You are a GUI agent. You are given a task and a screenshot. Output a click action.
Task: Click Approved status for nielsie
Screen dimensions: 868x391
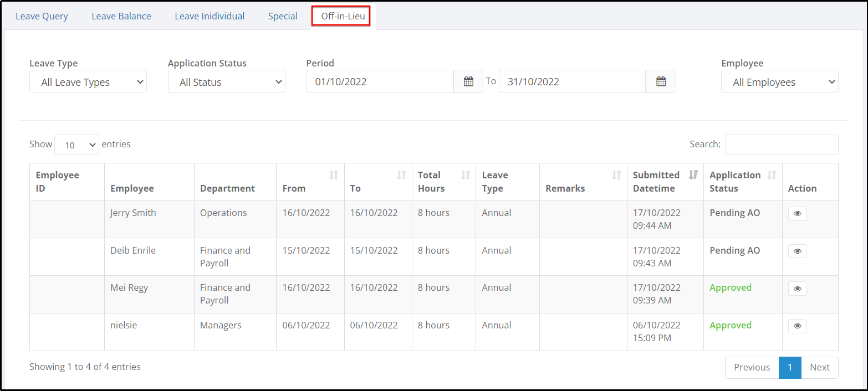pyautogui.click(x=731, y=325)
